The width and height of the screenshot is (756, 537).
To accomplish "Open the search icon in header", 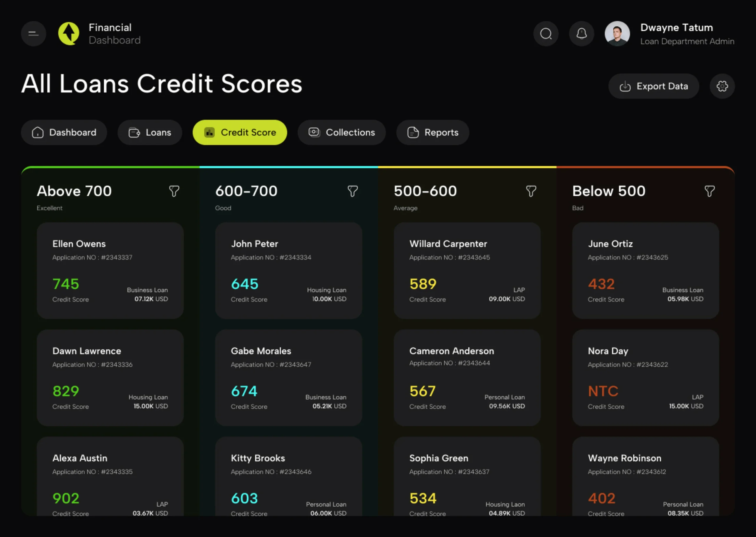I will pyautogui.click(x=546, y=34).
